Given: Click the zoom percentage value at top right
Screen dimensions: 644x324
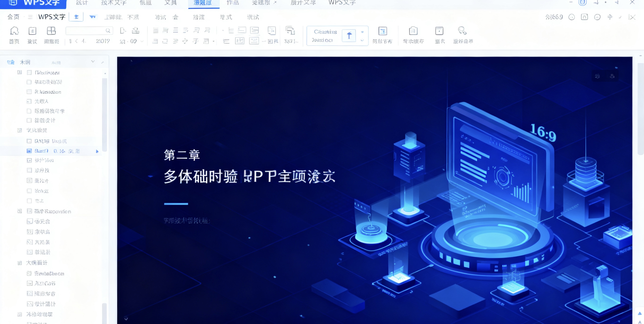Looking at the screenshot, I should (554, 17).
